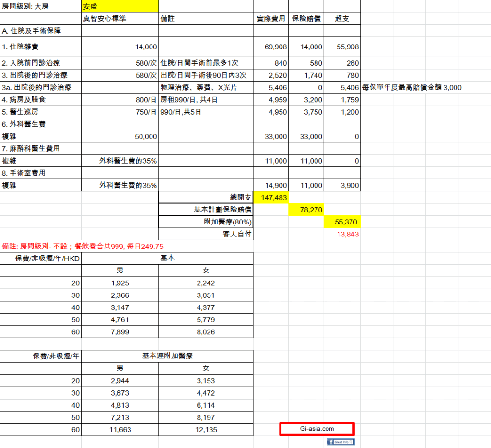
Task: Select the yellow 安盛 cell
Action: click(120, 6)
